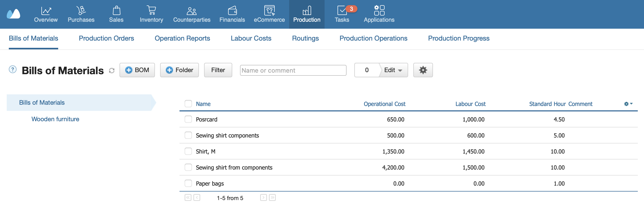Open the Inventory cart icon
The image size is (644, 206).
point(151,11)
